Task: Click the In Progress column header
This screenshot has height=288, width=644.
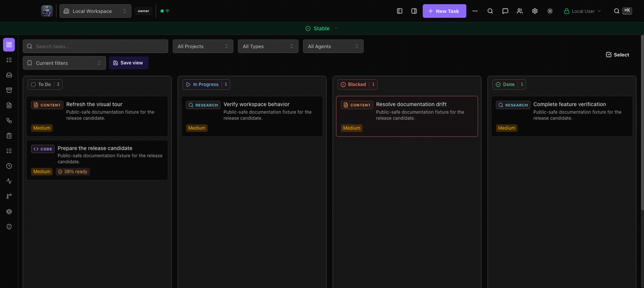Action: coord(207,84)
